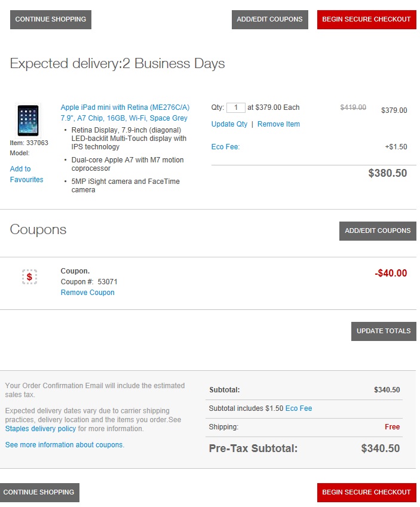
Task: Click the bottom Continue Shopping button
Action: pyautogui.click(x=39, y=492)
